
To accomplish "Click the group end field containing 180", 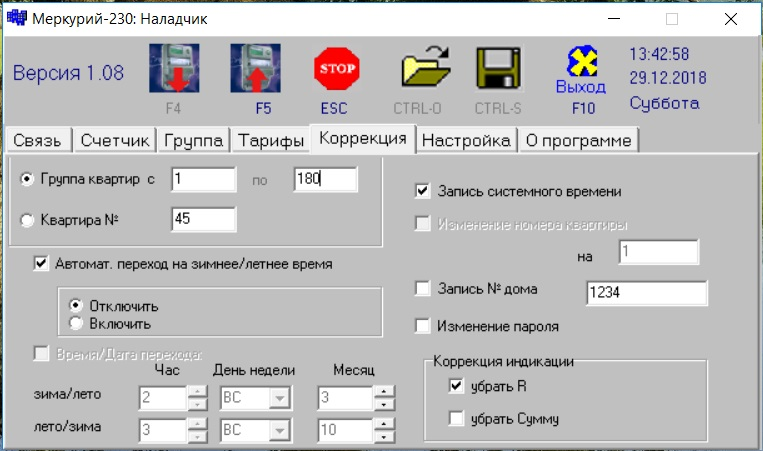I will click(x=326, y=179).
